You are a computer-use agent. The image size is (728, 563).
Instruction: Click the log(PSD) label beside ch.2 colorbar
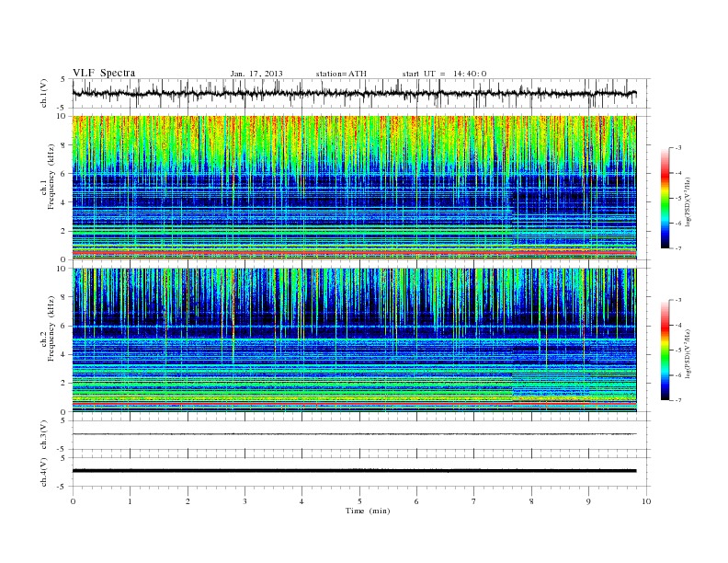click(x=688, y=353)
